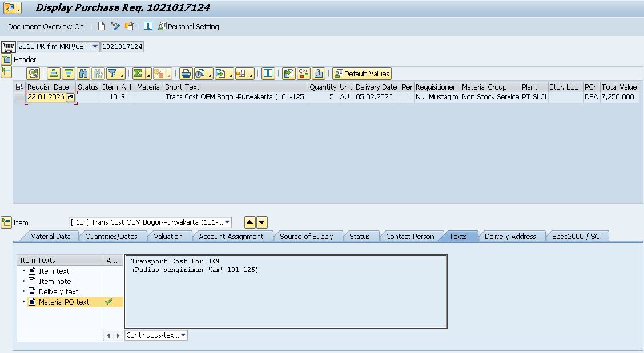Click the Details magnifier icon in grid toolbar
This screenshot has width=644, height=353.
(33, 74)
